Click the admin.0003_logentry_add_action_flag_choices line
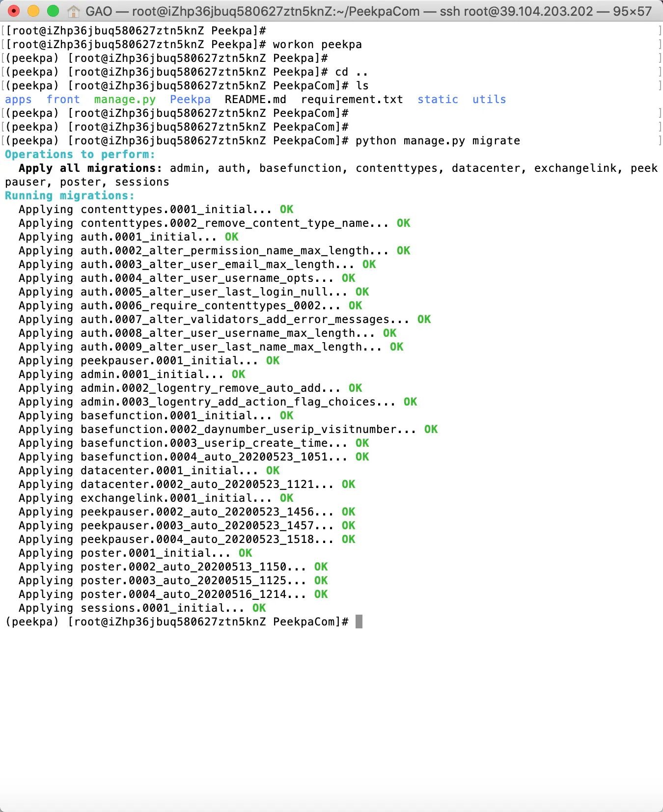 [x=218, y=402]
